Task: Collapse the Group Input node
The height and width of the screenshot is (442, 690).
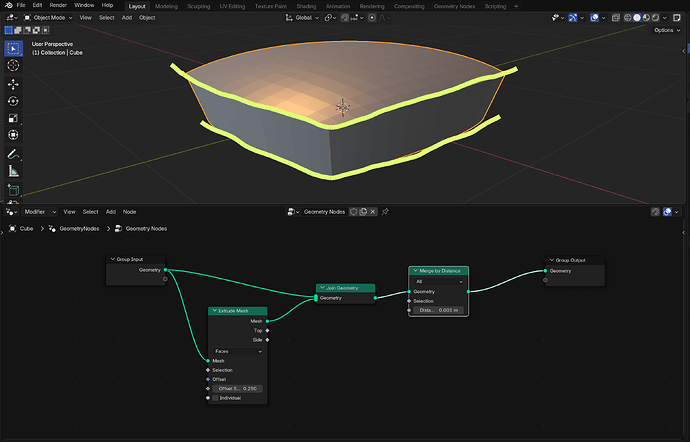Action: [113, 259]
